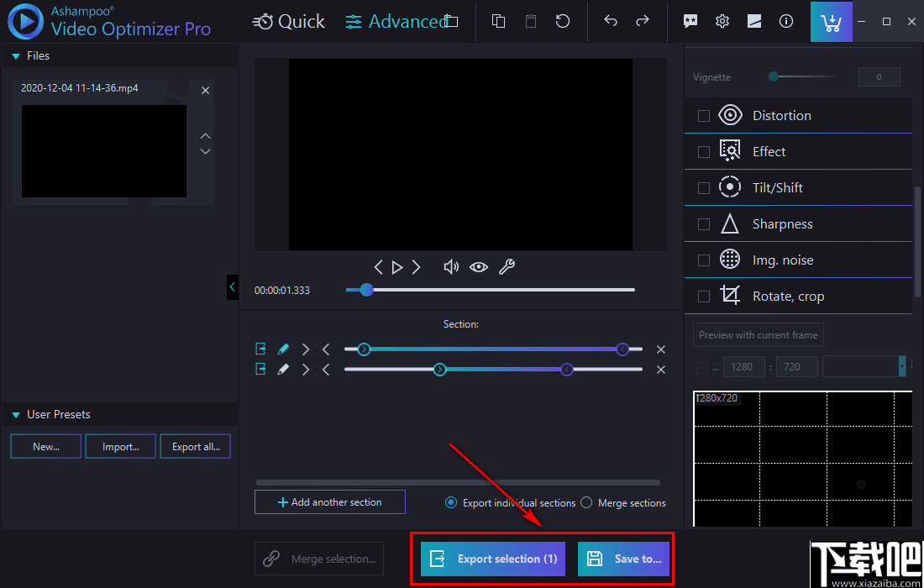Click the eye preview icon under the video
Viewport: 924px width, 588px height.
(x=478, y=266)
